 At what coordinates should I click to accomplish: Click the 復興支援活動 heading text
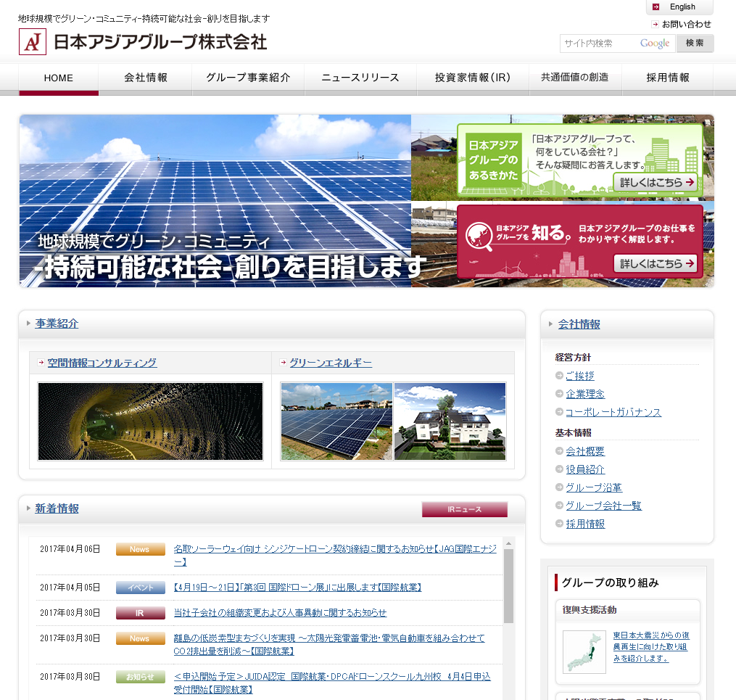click(590, 610)
